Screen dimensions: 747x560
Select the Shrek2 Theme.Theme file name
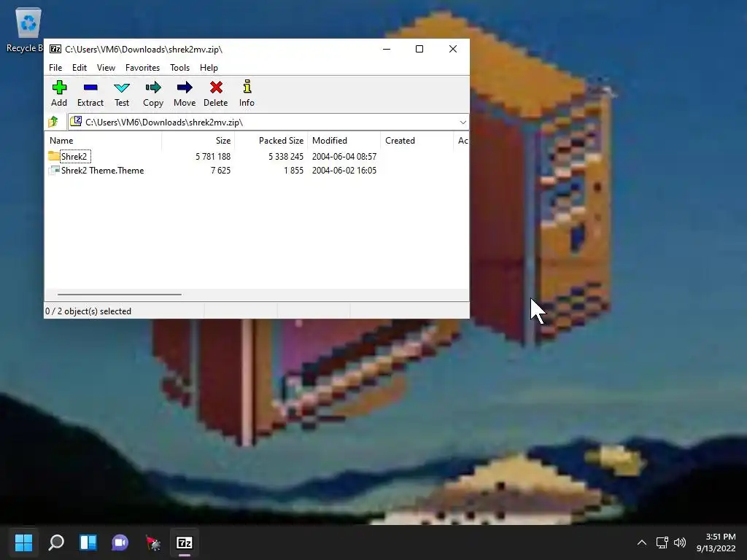pos(102,171)
